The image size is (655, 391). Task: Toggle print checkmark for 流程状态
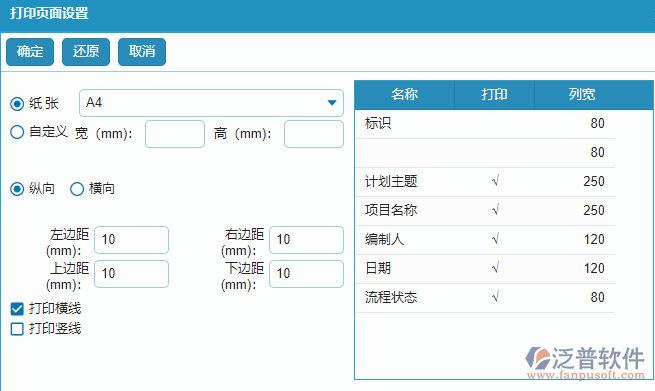point(495,297)
